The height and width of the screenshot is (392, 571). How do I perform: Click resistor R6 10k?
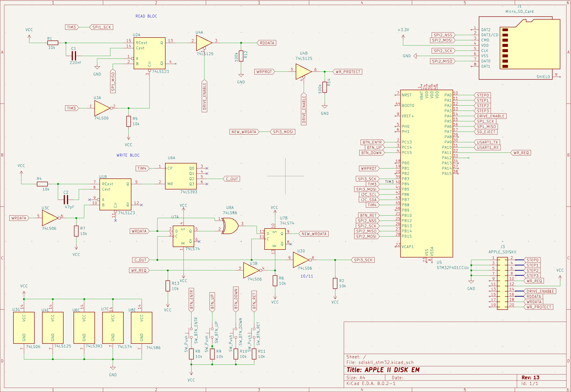[275, 280]
